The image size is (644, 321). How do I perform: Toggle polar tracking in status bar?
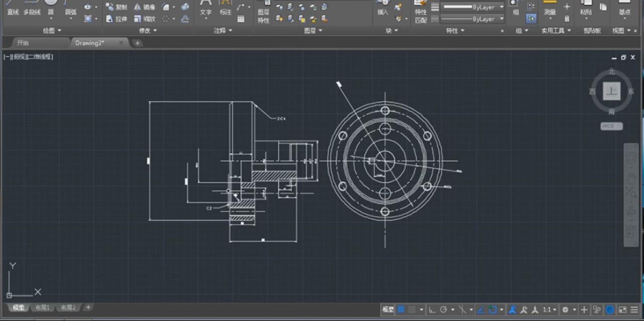point(444,310)
